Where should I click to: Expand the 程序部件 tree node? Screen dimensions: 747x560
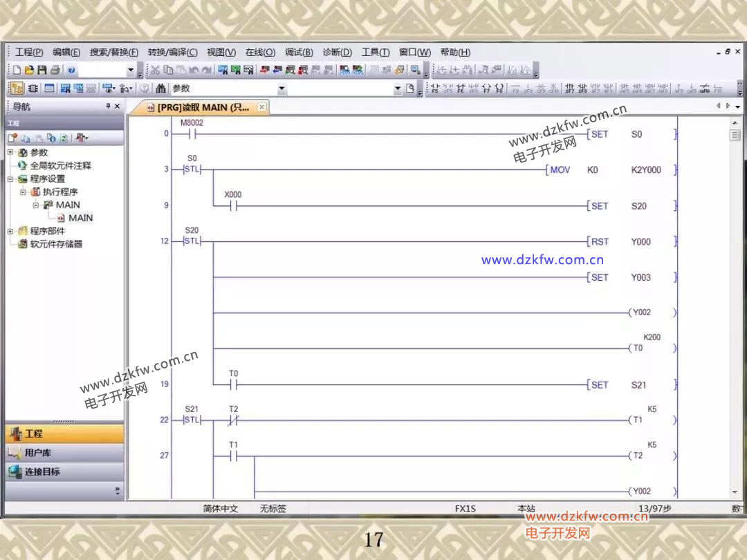(10, 231)
